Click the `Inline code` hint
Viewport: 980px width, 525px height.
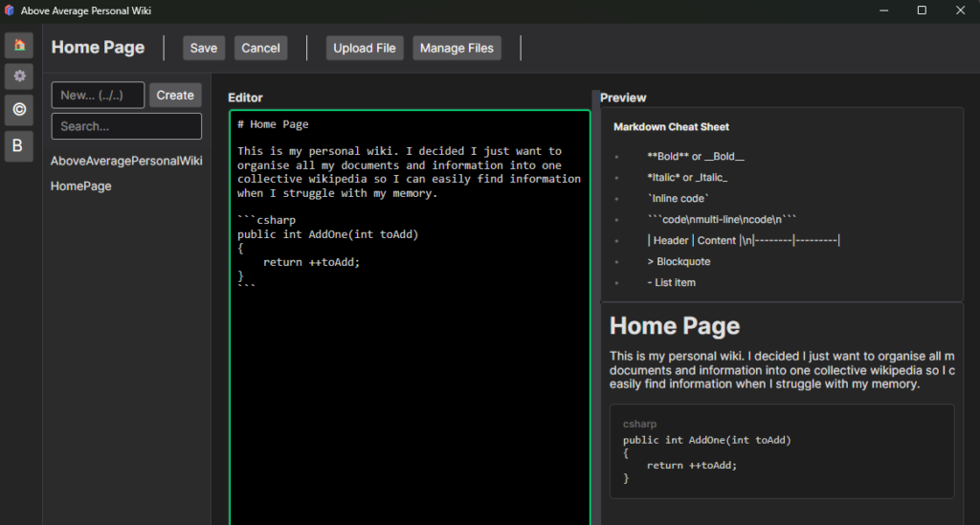coord(679,199)
